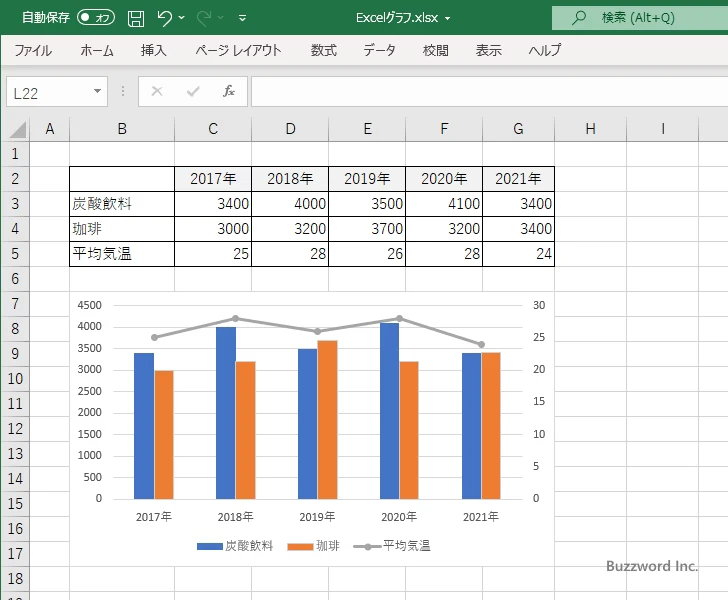
Task: Select row 6 header
Action: pyautogui.click(x=15, y=279)
